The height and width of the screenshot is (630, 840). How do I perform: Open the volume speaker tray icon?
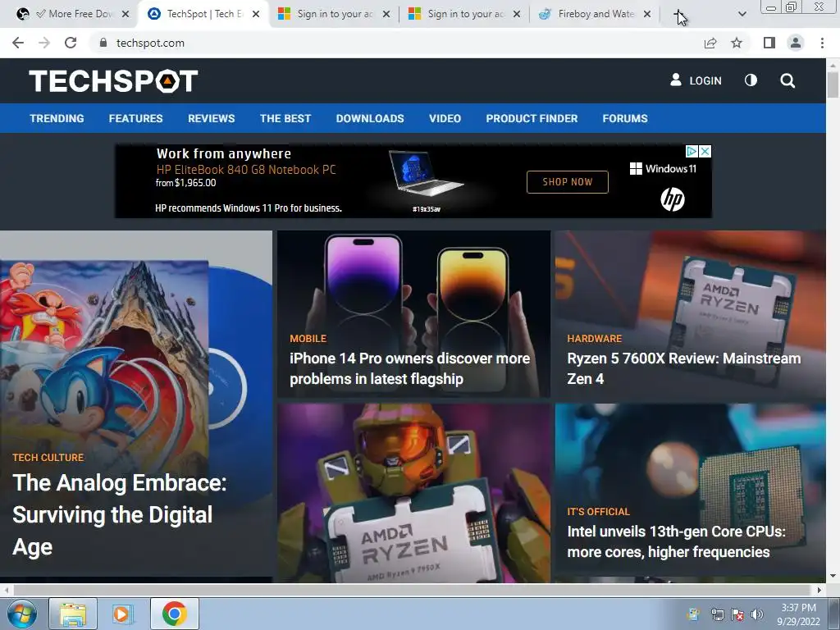(757, 614)
